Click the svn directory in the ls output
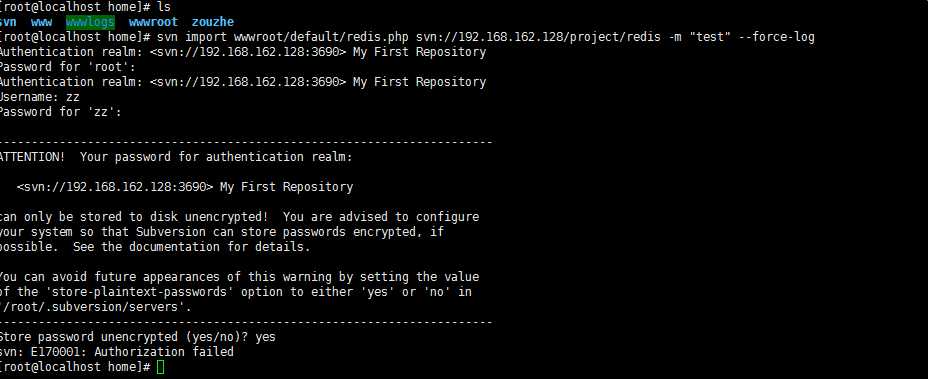This screenshot has height=379, width=928. (x=8, y=22)
